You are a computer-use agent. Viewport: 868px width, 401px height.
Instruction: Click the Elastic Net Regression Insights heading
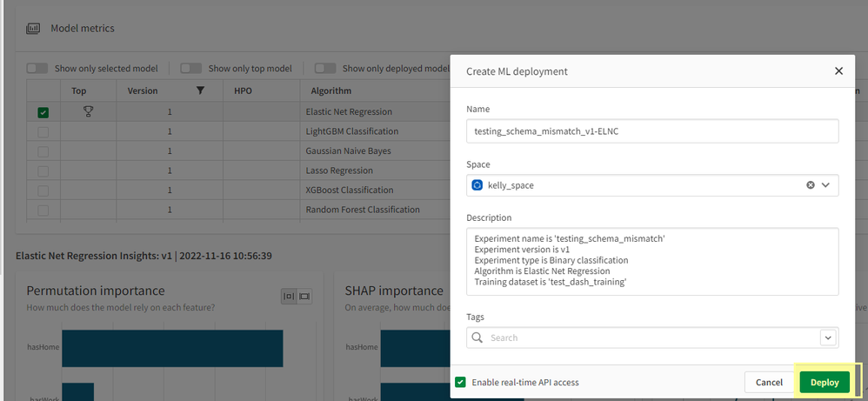pos(144,256)
